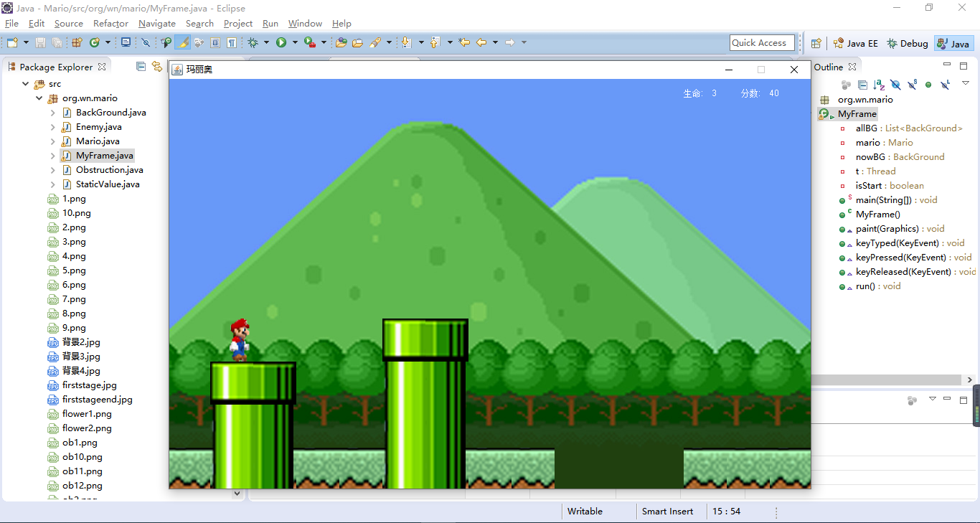Select the Java perspective button

point(953,43)
